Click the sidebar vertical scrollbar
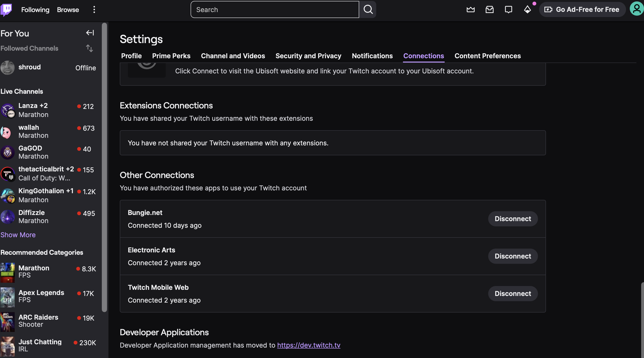 coord(104,167)
